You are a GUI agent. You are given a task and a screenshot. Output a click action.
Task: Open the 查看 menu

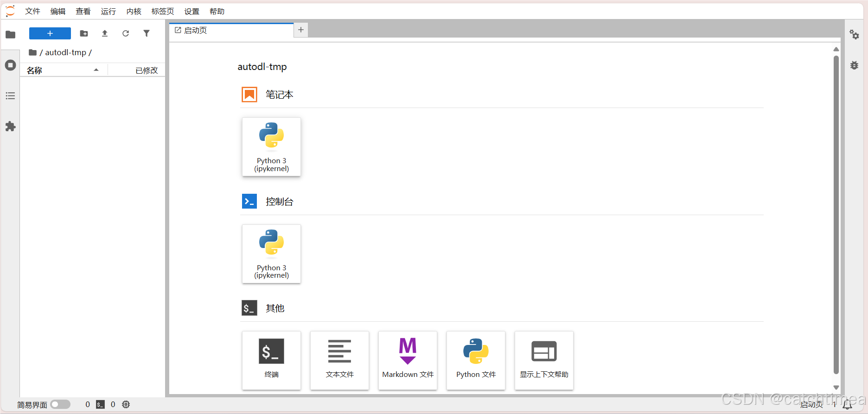click(x=83, y=11)
